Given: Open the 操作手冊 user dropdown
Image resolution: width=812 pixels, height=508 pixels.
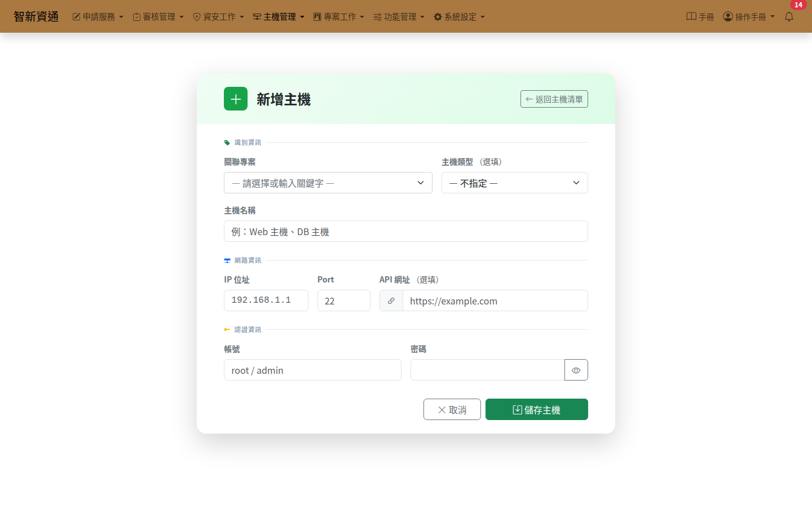Looking at the screenshot, I should (749, 17).
